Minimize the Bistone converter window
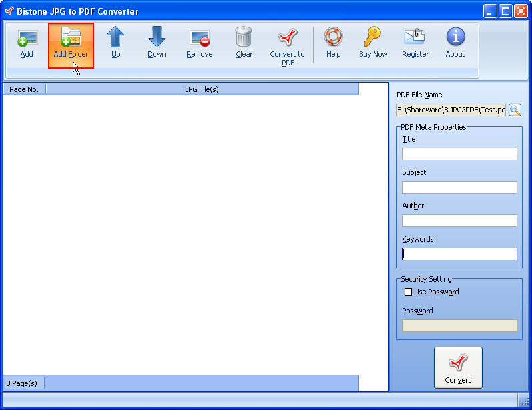This screenshot has width=532, height=410. [489, 11]
